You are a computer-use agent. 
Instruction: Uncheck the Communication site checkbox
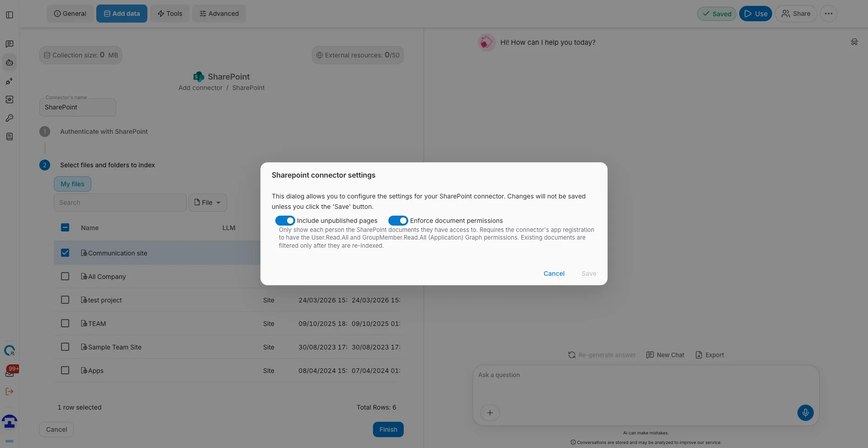[65, 253]
